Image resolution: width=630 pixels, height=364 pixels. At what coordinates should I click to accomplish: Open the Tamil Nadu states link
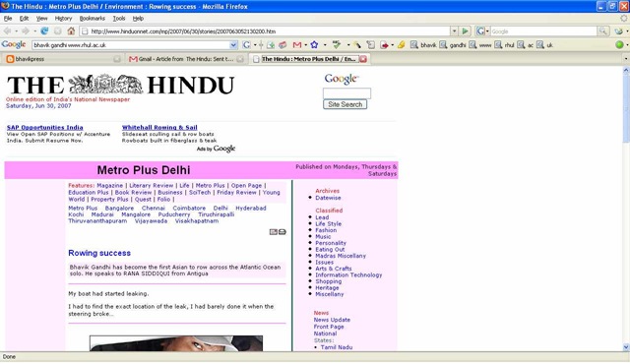click(337, 347)
